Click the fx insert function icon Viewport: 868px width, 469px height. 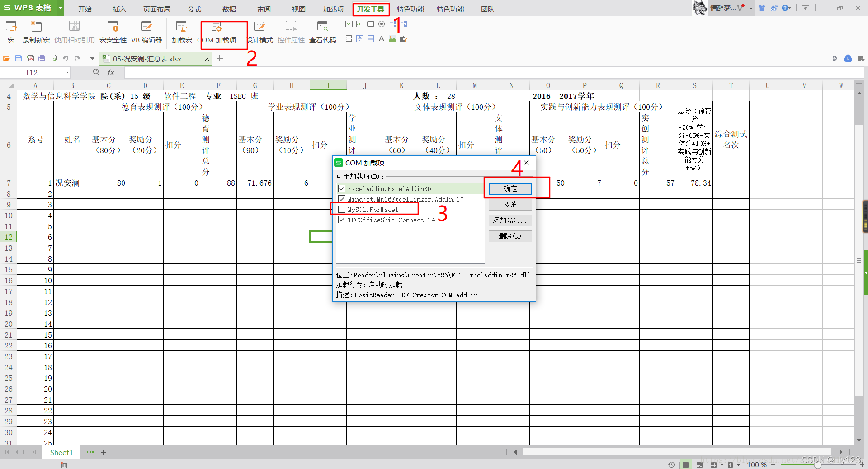pyautogui.click(x=111, y=72)
